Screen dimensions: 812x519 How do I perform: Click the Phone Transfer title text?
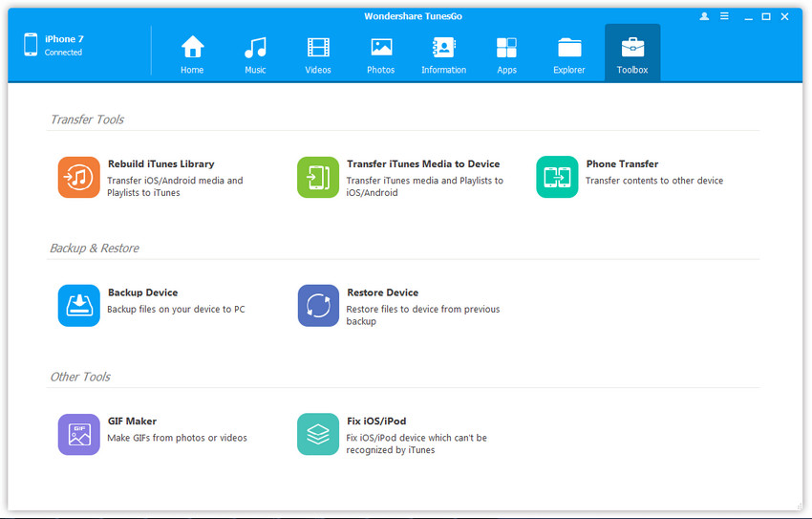point(622,163)
